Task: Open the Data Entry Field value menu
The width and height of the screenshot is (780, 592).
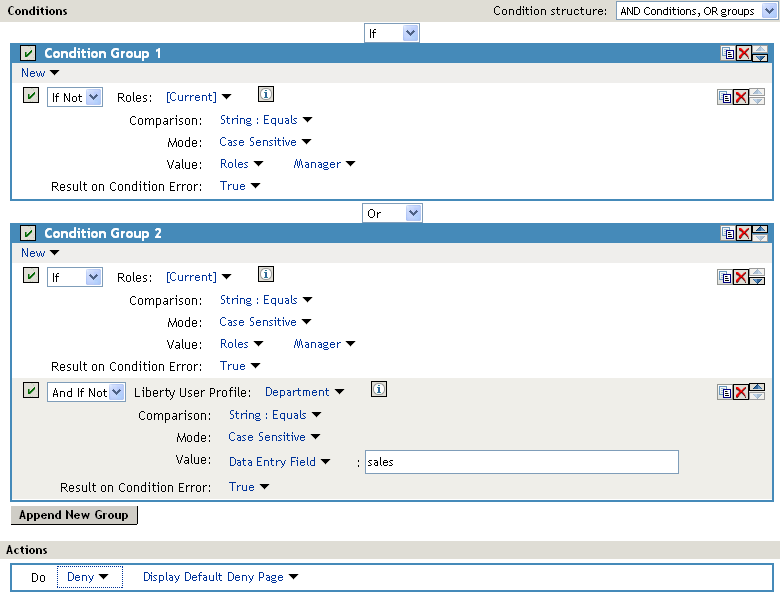Action: click(x=279, y=462)
